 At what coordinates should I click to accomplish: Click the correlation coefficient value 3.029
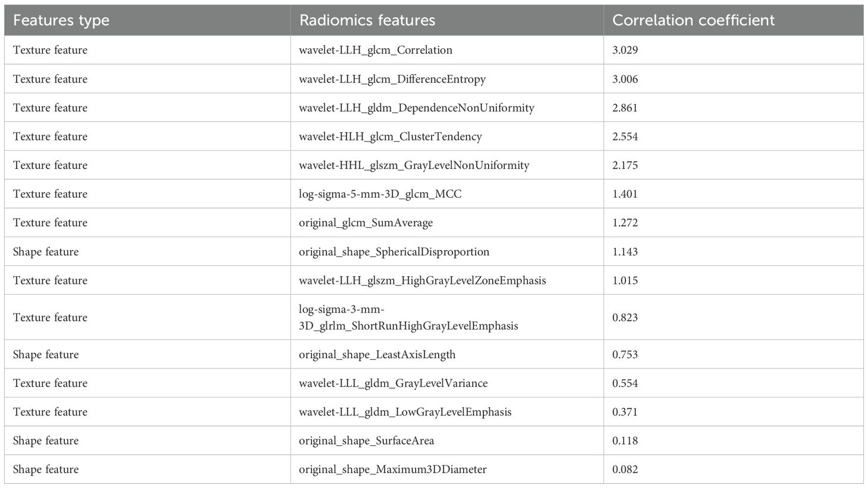pyautogui.click(x=625, y=50)
